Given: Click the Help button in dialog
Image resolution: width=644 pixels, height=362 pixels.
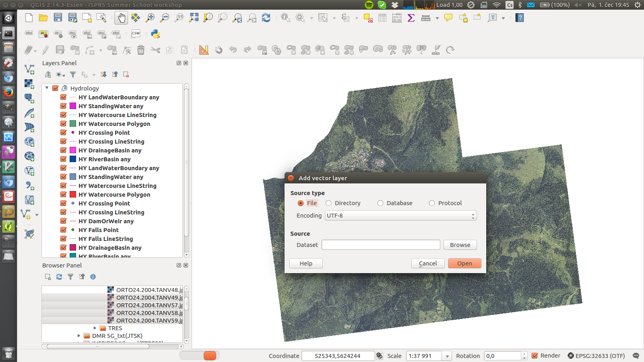Looking at the screenshot, I should 306,263.
